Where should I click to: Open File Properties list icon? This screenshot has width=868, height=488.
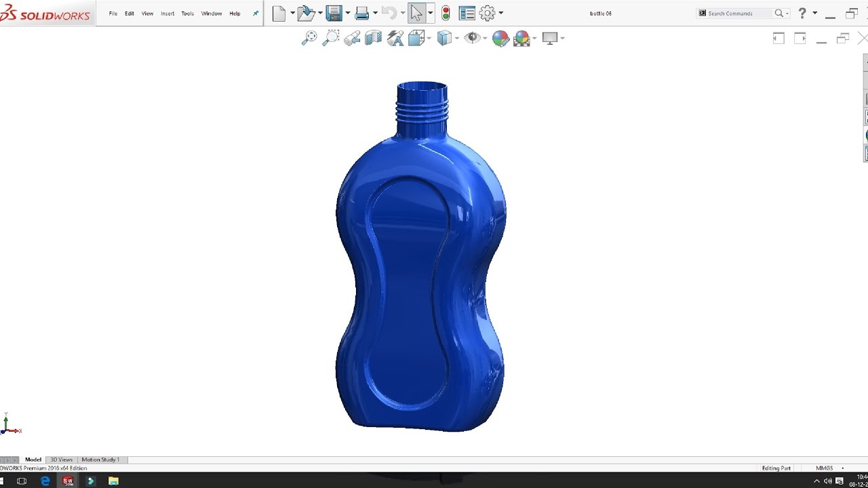(x=467, y=13)
